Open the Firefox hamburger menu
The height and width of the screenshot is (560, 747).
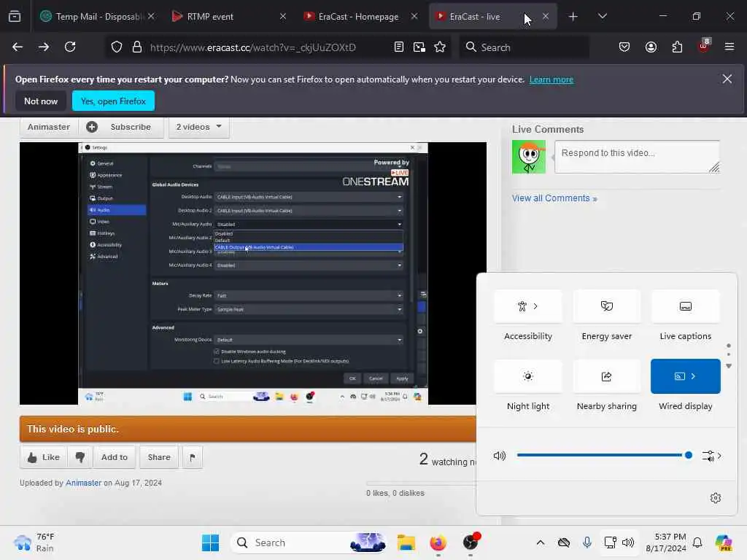[x=729, y=47]
